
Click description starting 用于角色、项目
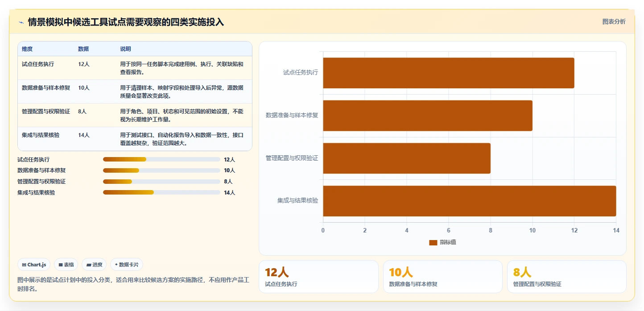(182, 115)
